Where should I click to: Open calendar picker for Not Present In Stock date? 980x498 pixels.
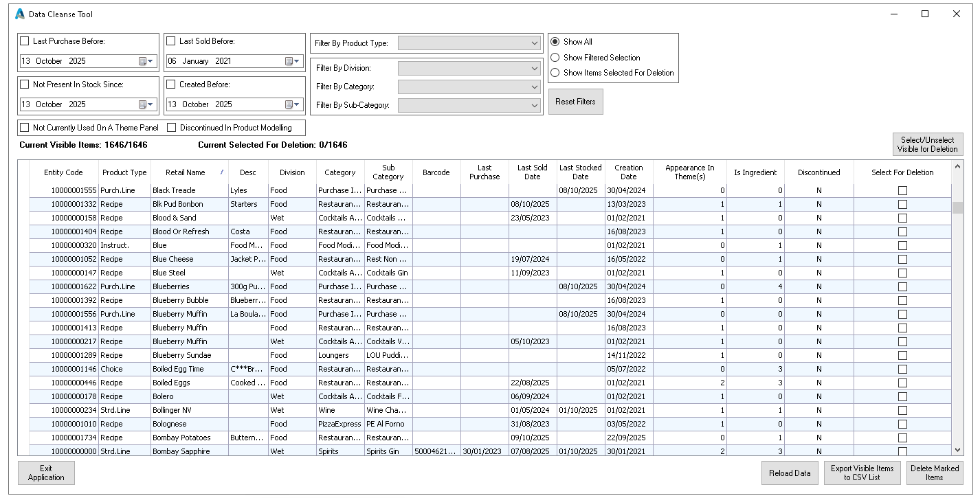click(x=146, y=104)
